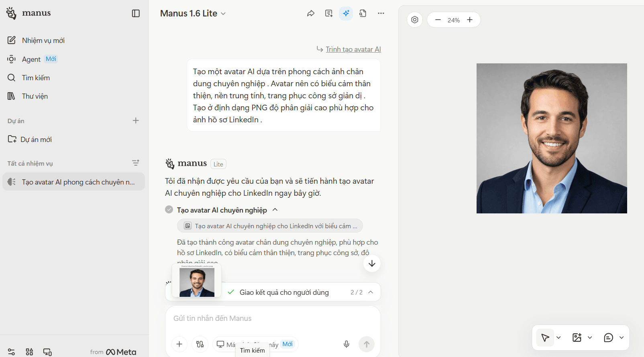644x357 pixels.
Task: Collapse the 2 / 2 progress panel chevron
Action: point(371,292)
